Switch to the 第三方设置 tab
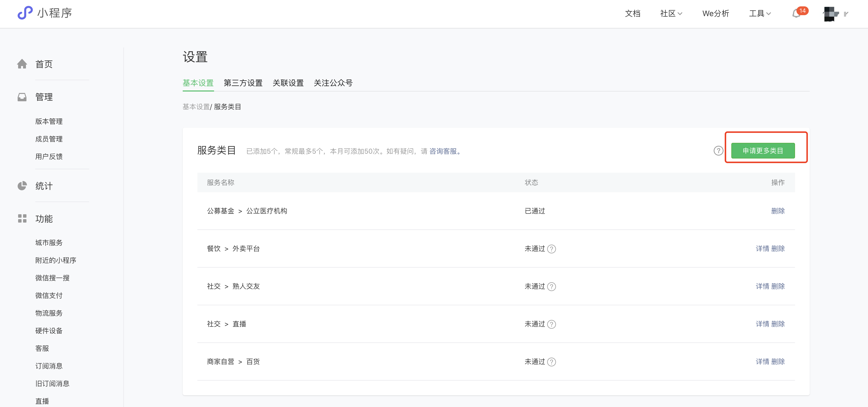868x407 pixels. (x=243, y=83)
